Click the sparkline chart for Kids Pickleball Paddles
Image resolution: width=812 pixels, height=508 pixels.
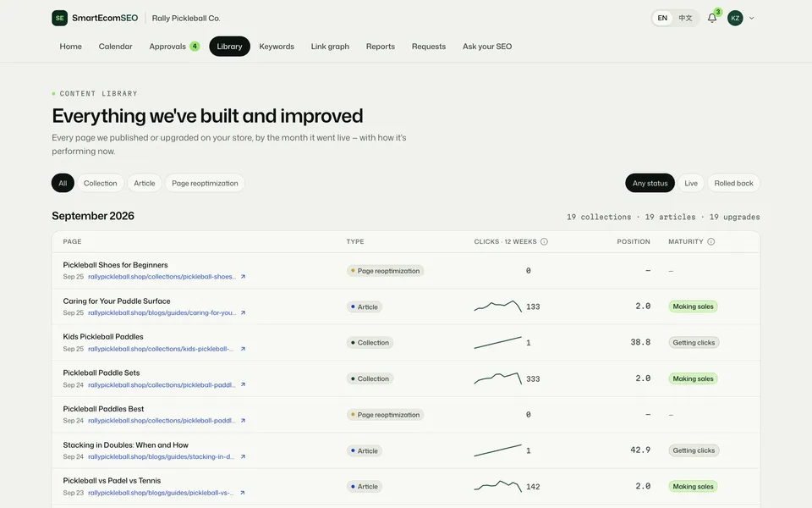[497, 342]
